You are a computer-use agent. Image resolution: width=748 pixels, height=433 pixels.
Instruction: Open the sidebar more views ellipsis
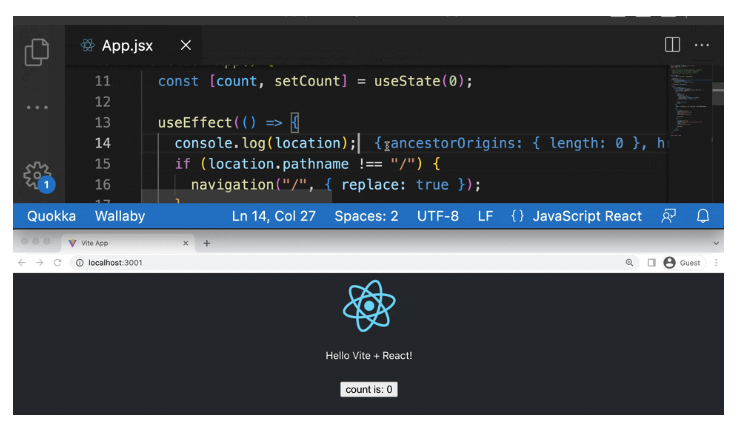tap(37, 107)
